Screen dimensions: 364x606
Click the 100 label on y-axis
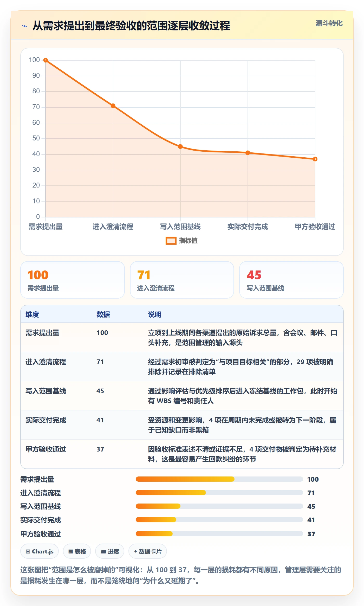pos(34,60)
